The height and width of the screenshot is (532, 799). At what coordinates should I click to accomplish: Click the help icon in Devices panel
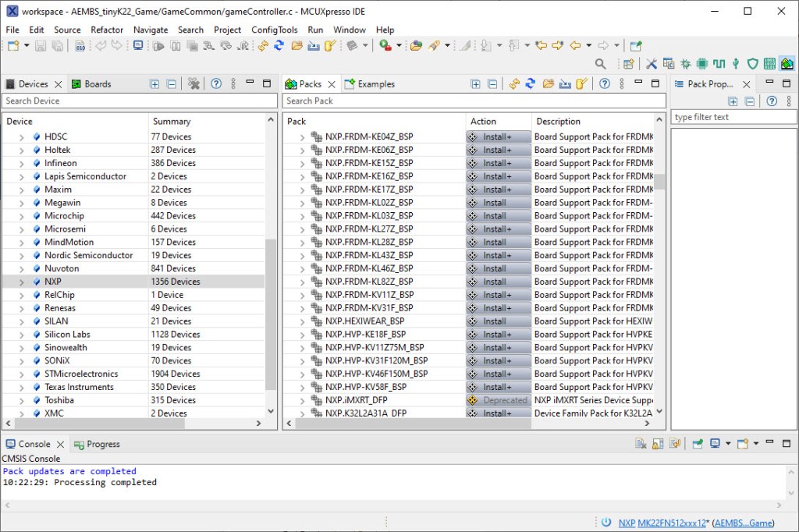click(216, 84)
